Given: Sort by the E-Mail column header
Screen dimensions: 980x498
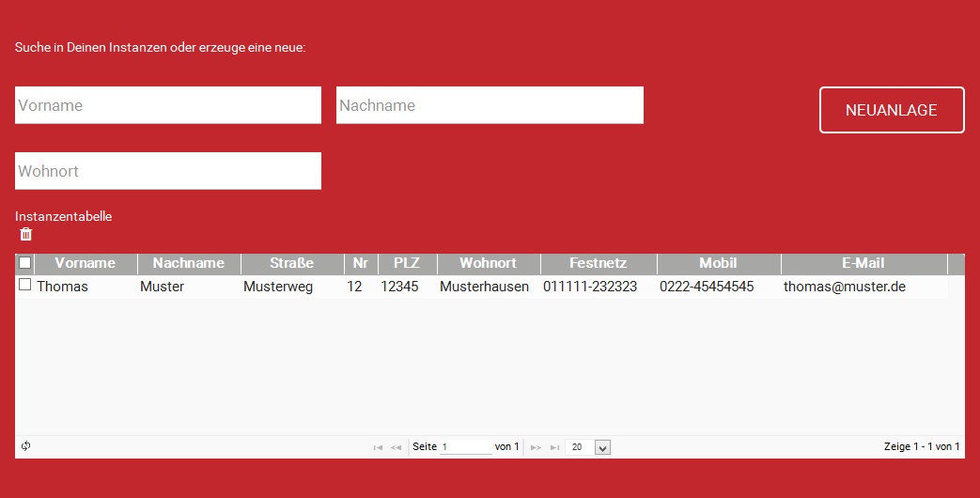Looking at the screenshot, I should 863,263.
